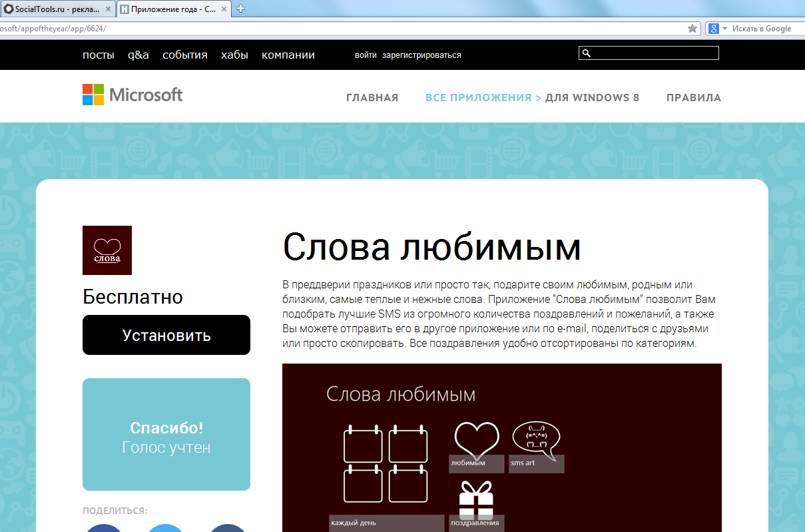Click the speech bubble sms art icon
This screenshot has height=532, width=805.
click(537, 440)
